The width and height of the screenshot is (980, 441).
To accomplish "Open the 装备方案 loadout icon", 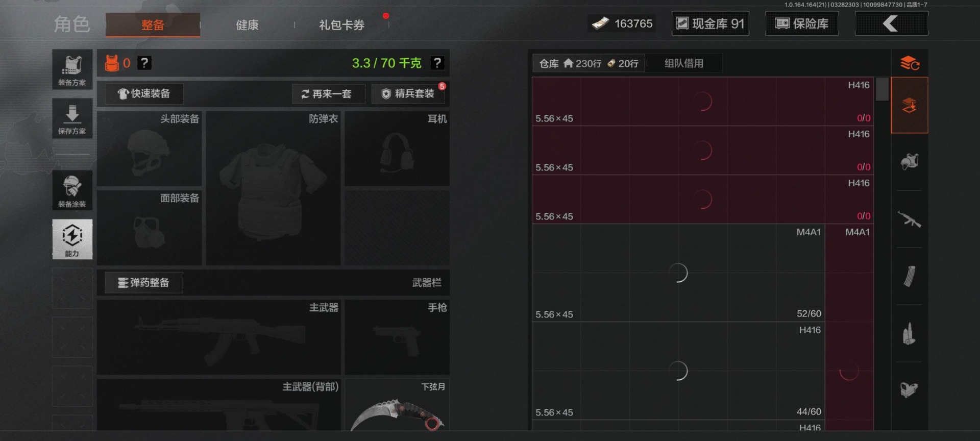I will pos(72,69).
